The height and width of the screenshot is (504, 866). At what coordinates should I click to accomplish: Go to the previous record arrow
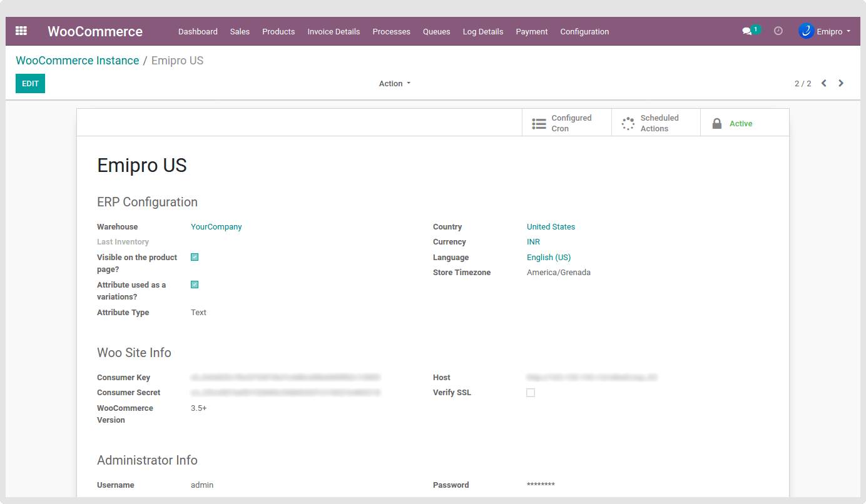coord(824,83)
